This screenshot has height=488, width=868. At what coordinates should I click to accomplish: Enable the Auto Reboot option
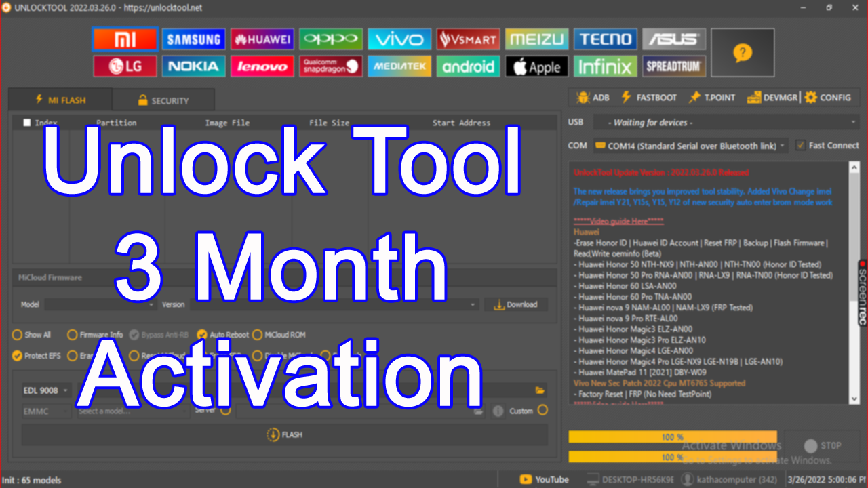click(202, 334)
